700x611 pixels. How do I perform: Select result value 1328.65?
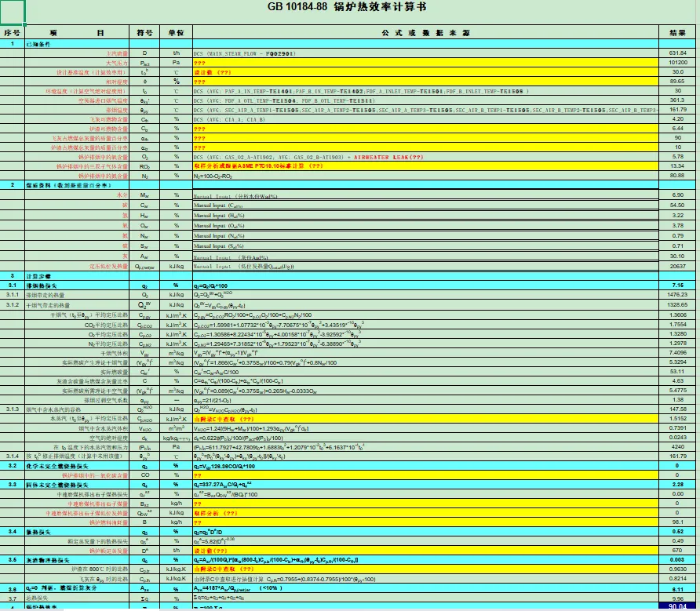click(x=677, y=304)
